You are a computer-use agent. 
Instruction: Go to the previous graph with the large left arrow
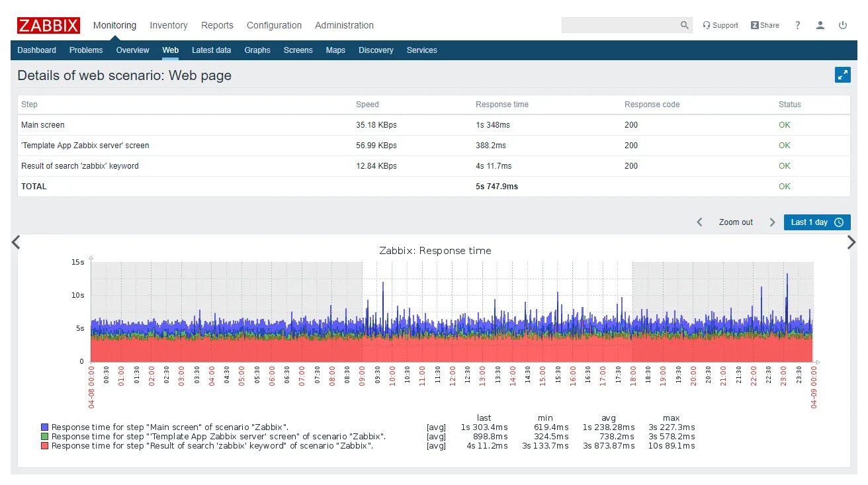(x=16, y=242)
